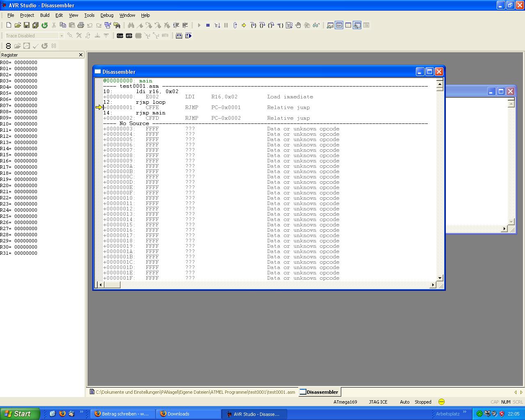
Task: Click the RJMP PC-0x0002 disassembly line
Action: (206, 118)
